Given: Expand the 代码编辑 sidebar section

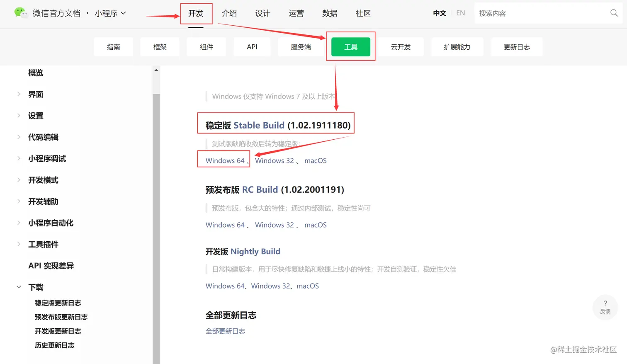Looking at the screenshot, I should point(19,137).
